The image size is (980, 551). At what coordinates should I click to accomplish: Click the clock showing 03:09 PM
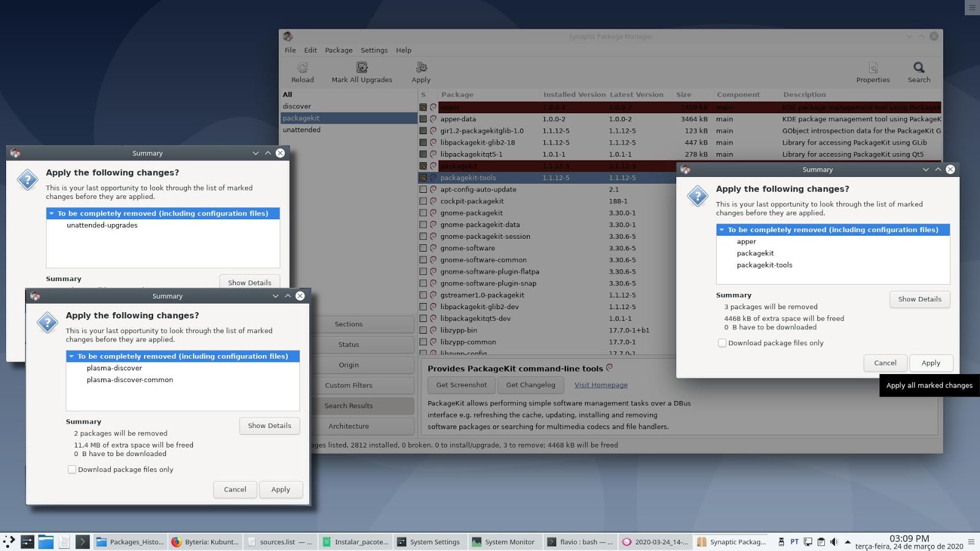909,539
